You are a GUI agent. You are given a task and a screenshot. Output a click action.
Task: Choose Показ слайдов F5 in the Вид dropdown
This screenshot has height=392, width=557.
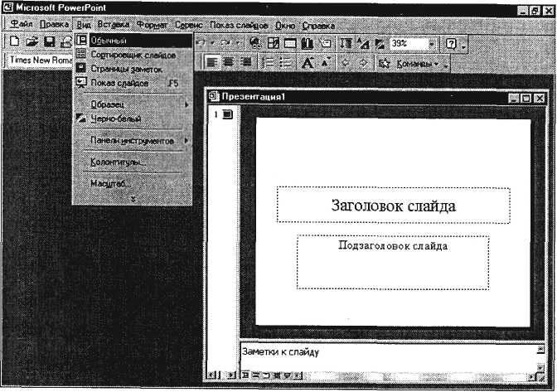133,83
